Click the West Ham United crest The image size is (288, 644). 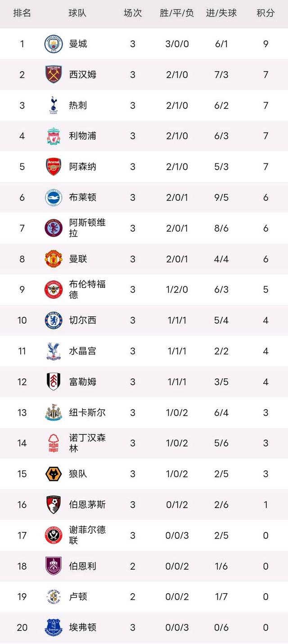(x=54, y=75)
